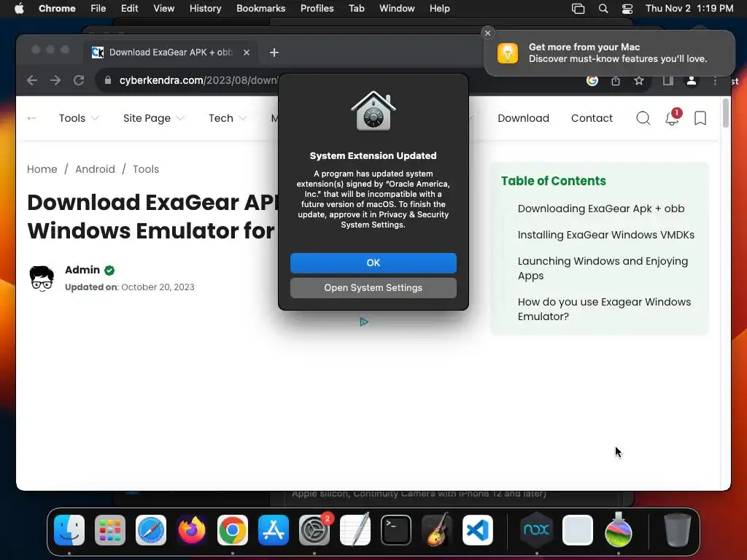
Task: Open Spotlight search in menu bar
Action: click(x=603, y=9)
